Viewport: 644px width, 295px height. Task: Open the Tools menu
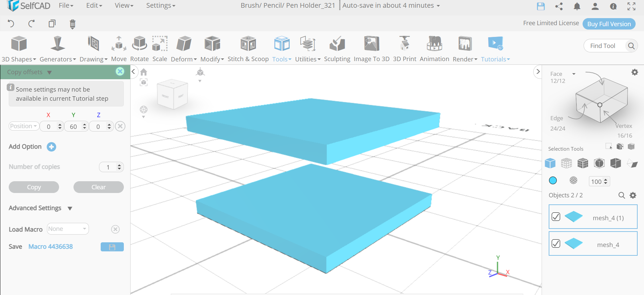click(x=282, y=49)
